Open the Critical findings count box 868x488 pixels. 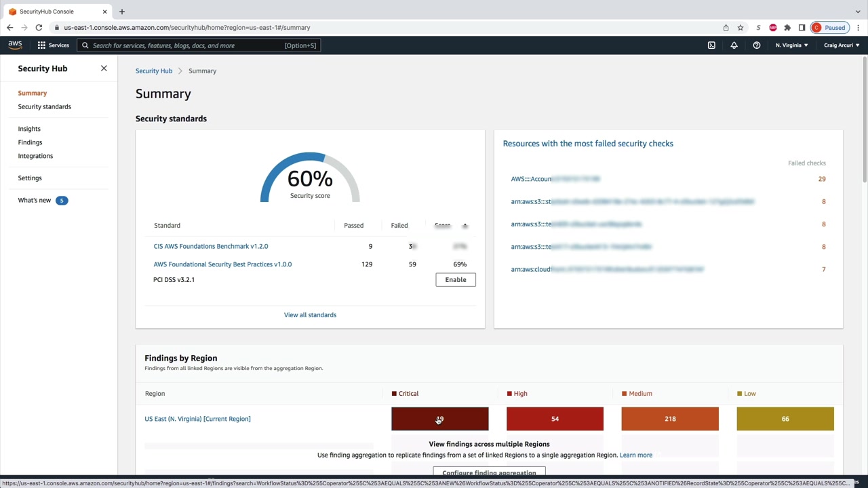(440, 419)
